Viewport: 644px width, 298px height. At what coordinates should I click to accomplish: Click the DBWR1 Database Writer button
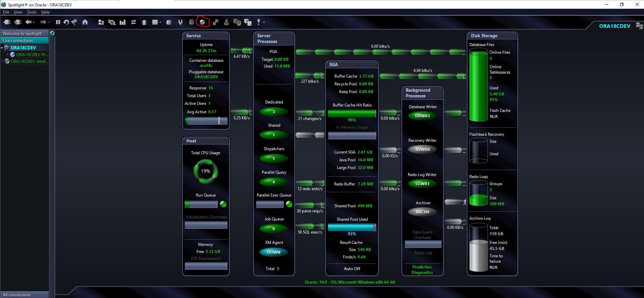pyautogui.click(x=422, y=116)
